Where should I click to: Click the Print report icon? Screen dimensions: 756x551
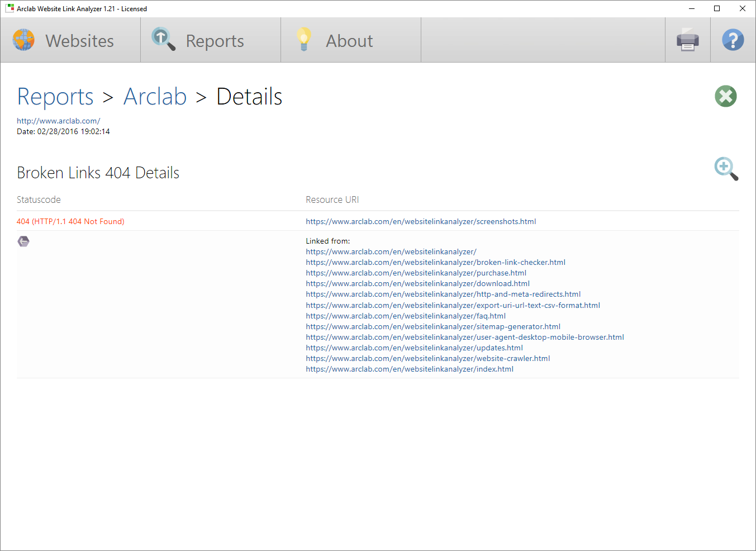tap(687, 40)
